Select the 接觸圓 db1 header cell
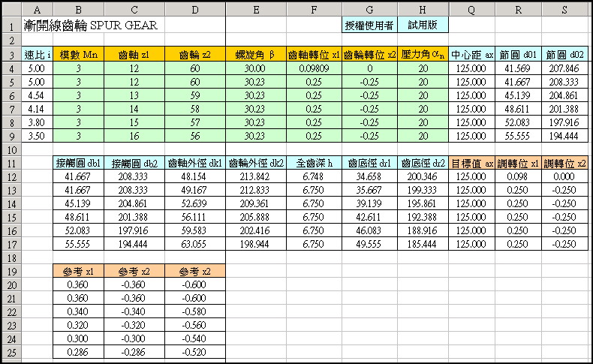Screen dimensions: 593x364 [x=78, y=164]
